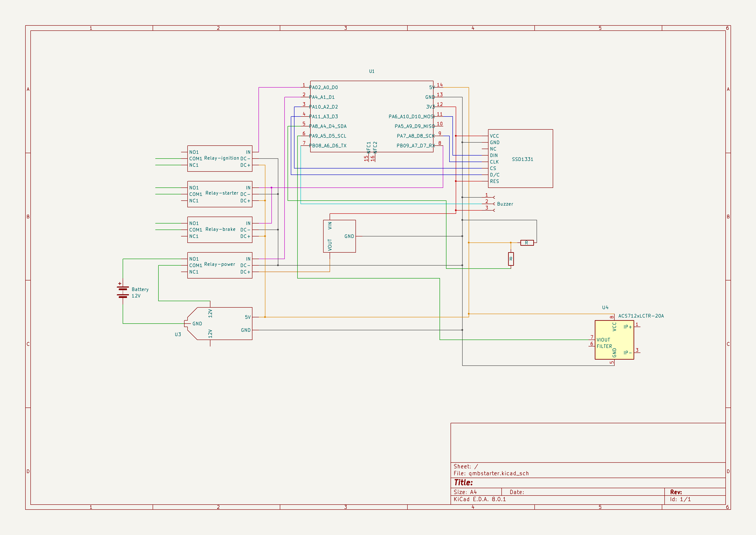Image resolution: width=756 pixels, height=535 pixels.
Task: Select the Buzzer connector label
Action: point(505,204)
